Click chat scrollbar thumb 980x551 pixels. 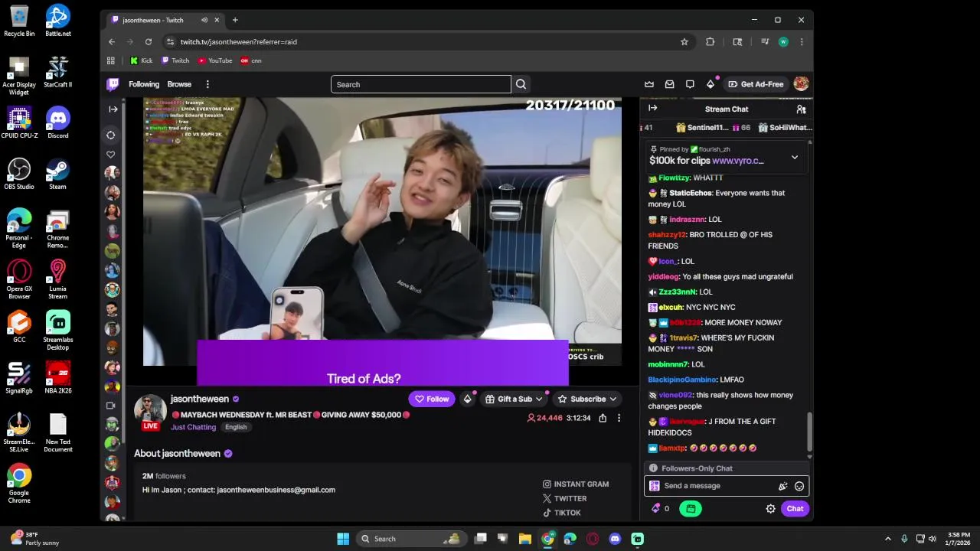click(809, 432)
